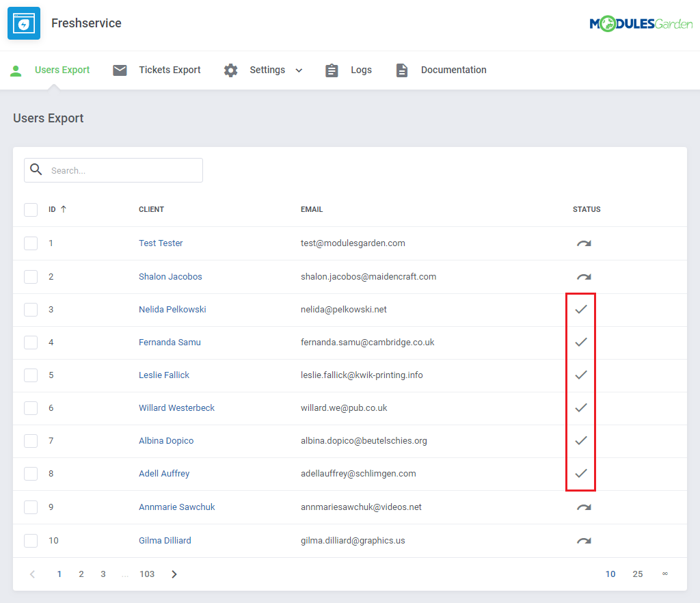Expand the Settings dropdown chevron
700x603 pixels.
coord(299,70)
